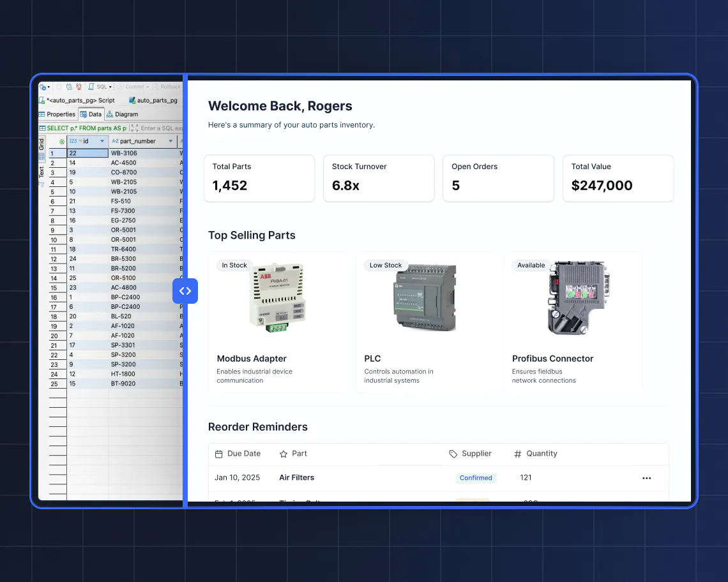Click the green circle row marker icon

click(62, 142)
